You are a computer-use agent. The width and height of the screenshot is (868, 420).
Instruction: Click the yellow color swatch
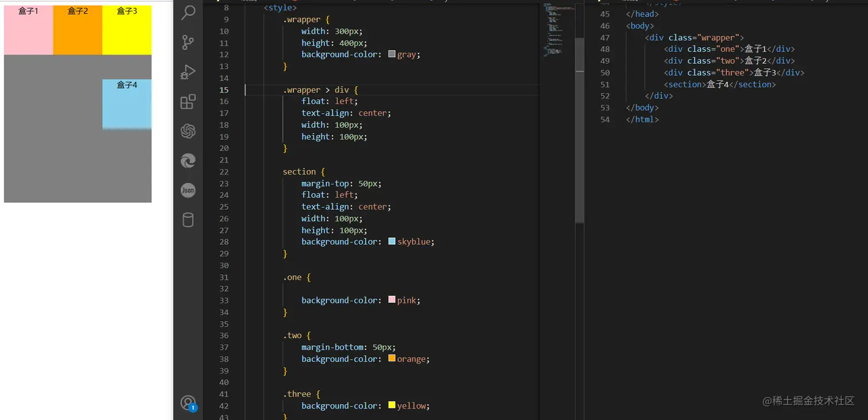[x=392, y=405]
